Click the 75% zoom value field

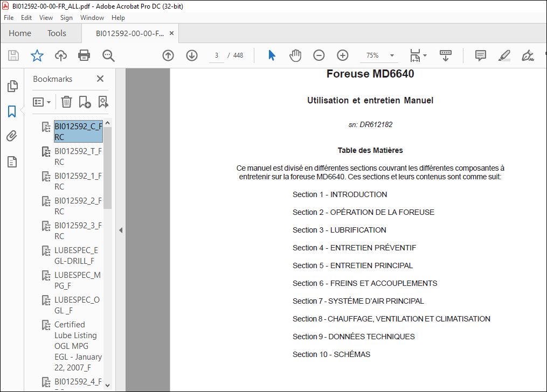tap(372, 55)
